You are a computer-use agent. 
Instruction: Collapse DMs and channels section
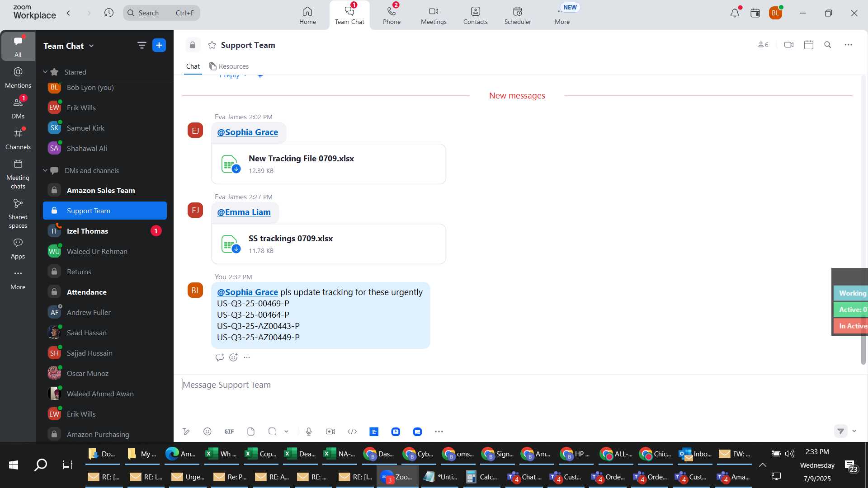point(45,170)
